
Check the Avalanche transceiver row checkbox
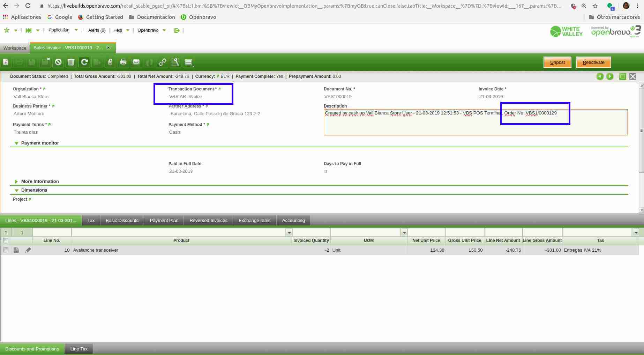(6, 250)
